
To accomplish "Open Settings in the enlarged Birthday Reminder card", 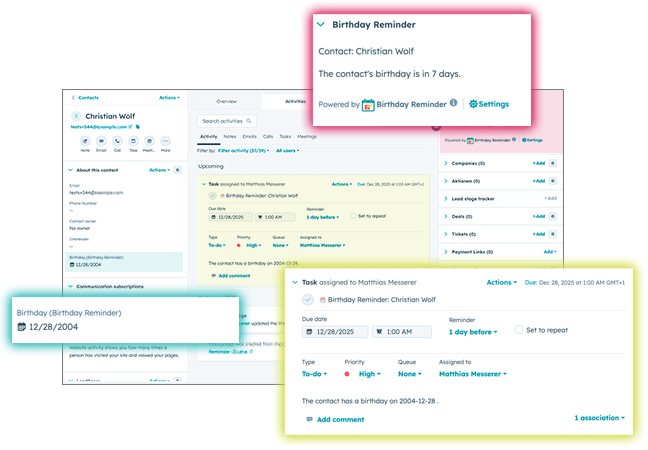I will click(x=489, y=104).
